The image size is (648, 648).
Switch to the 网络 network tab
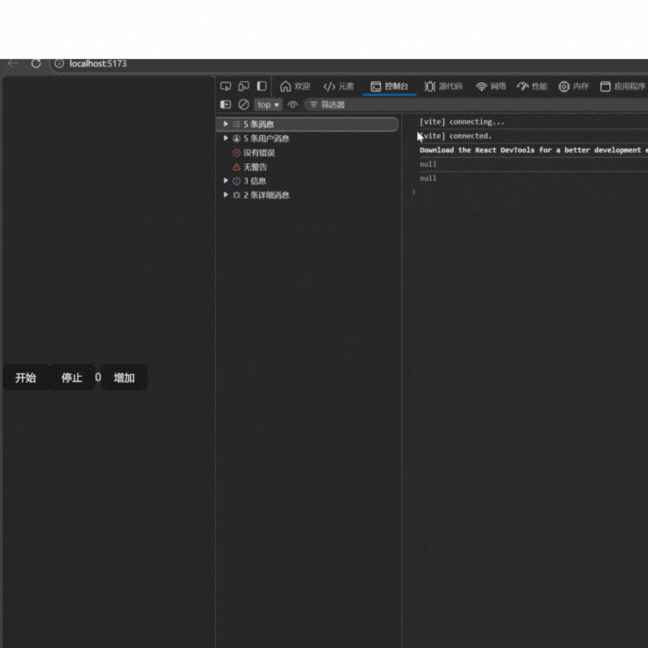(491, 86)
